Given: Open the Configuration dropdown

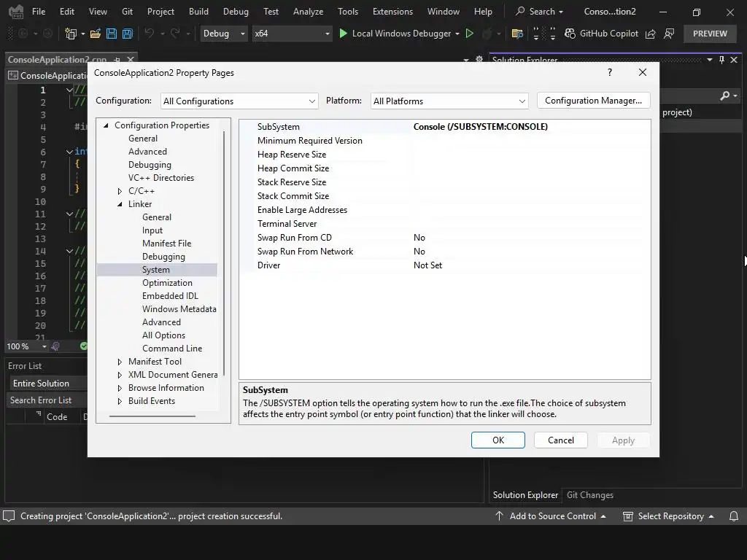Looking at the screenshot, I should 239,101.
